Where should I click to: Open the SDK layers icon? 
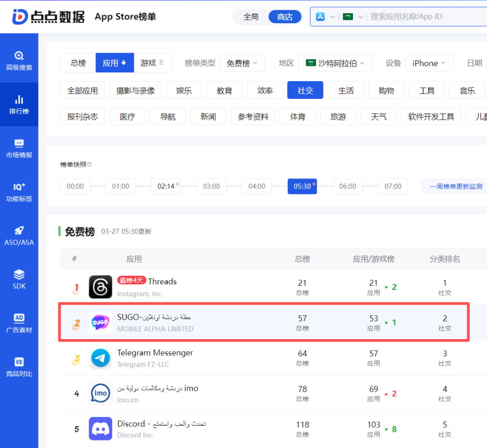coord(19,274)
